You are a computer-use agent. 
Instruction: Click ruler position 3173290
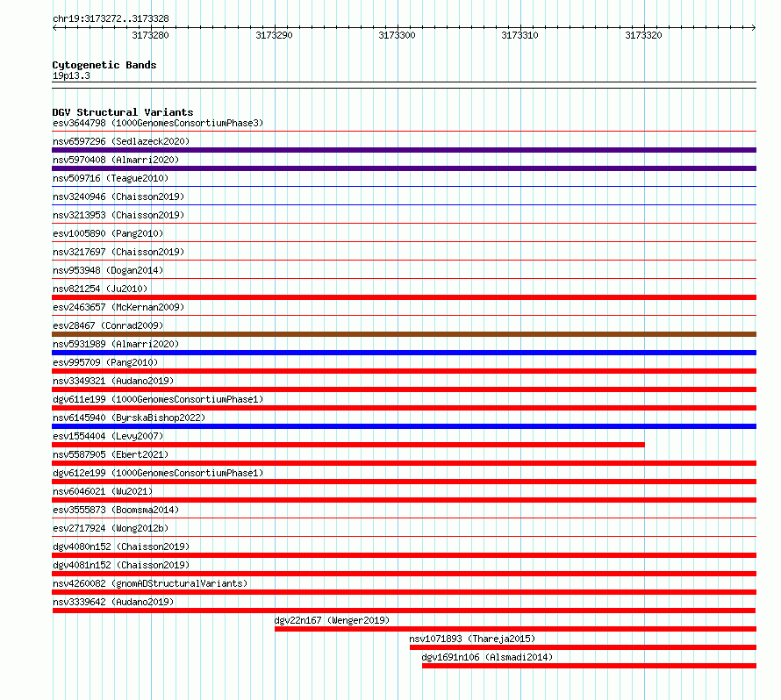tap(274, 35)
